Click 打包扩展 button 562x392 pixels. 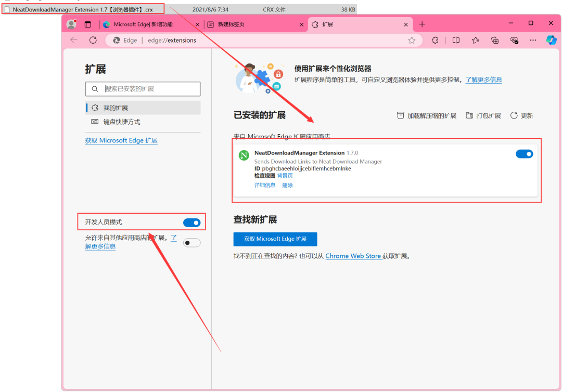tap(483, 115)
